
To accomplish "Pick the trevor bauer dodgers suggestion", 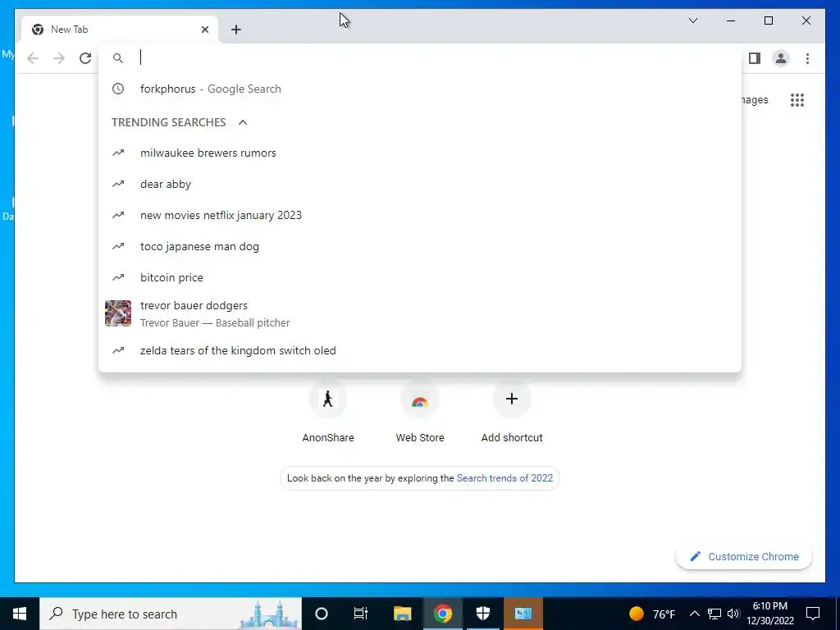I will (420, 314).
